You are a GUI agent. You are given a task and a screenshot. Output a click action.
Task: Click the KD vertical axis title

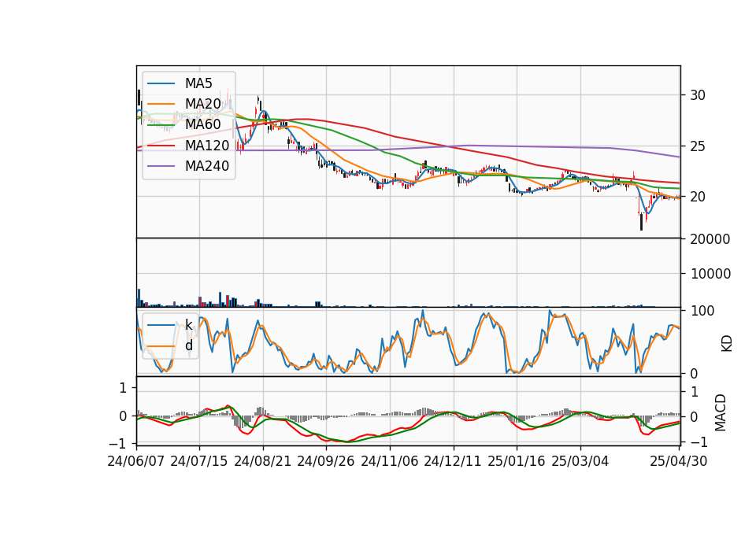[727, 344]
